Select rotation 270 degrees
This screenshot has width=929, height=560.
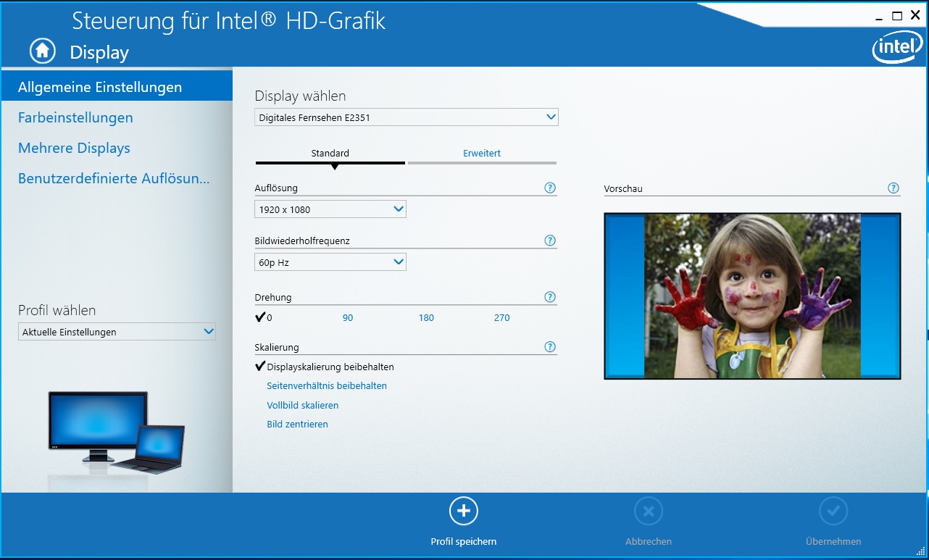pos(502,317)
